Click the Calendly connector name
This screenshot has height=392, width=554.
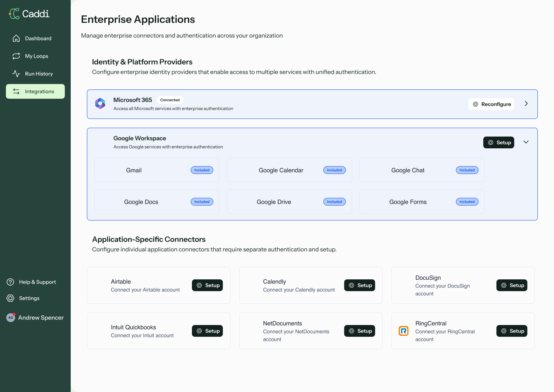pyautogui.click(x=274, y=282)
